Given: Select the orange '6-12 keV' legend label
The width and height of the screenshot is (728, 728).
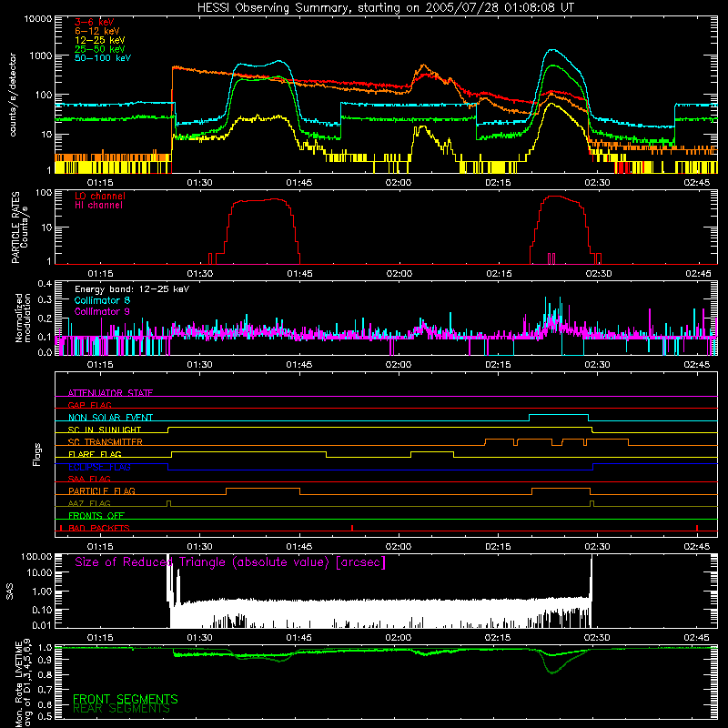Looking at the screenshot, I should 97,31.
